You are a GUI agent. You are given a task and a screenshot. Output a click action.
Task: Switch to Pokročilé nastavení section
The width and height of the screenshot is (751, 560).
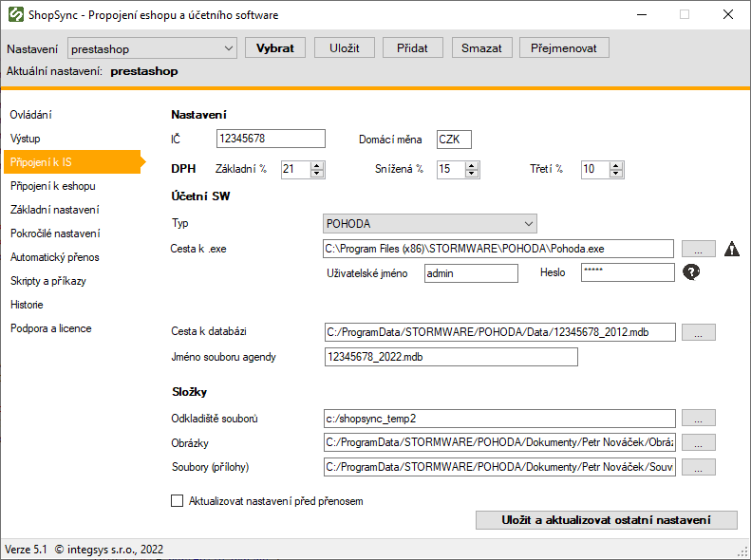tap(55, 233)
